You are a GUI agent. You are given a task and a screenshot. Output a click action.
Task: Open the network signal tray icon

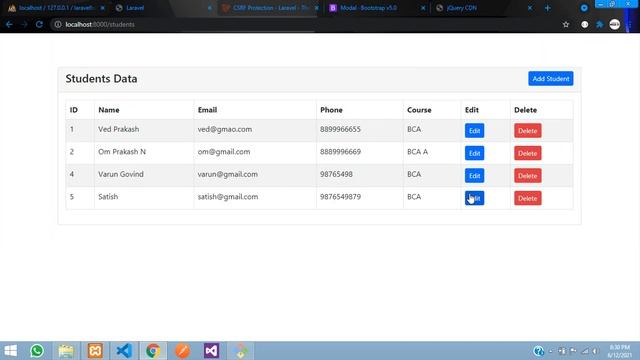[585, 351]
